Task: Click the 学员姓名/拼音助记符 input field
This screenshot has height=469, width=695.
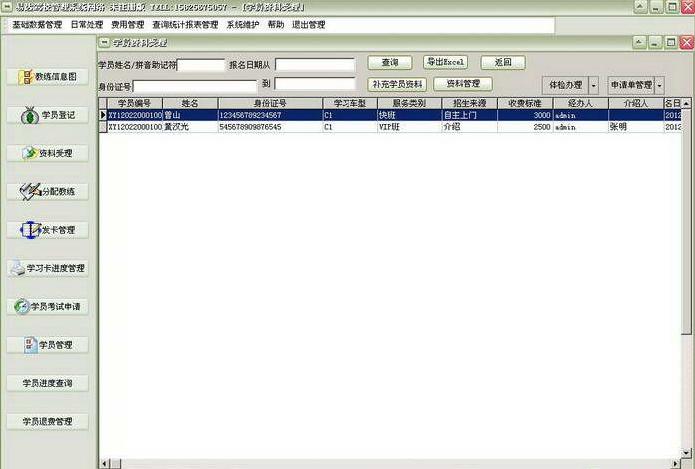Action: coord(201,65)
